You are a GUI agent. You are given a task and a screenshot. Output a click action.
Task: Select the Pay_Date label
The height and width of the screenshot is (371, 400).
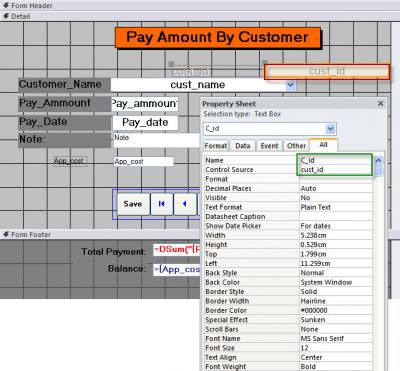pyautogui.click(x=64, y=122)
